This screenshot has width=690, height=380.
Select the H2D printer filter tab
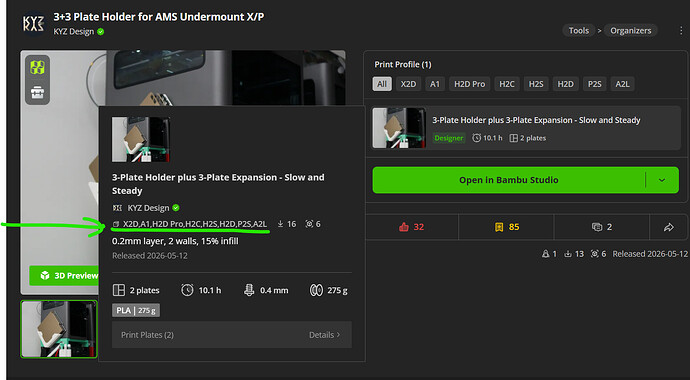click(x=565, y=84)
